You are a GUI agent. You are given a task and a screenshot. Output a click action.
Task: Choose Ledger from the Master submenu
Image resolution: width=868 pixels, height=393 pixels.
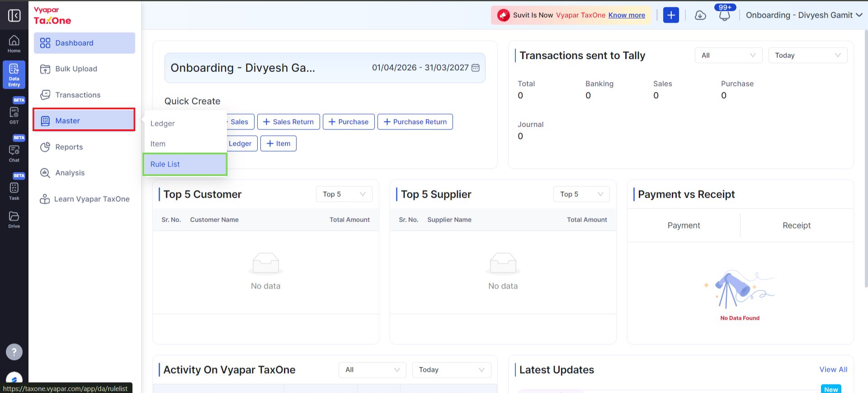tap(185, 123)
